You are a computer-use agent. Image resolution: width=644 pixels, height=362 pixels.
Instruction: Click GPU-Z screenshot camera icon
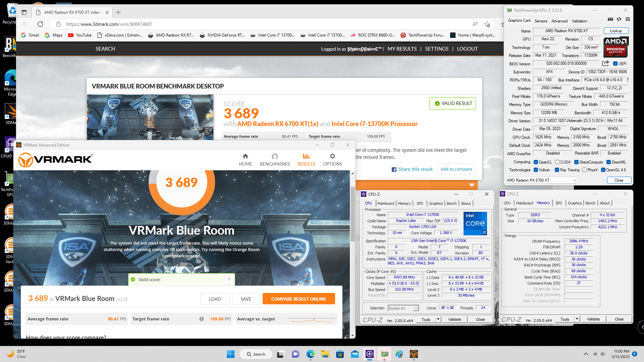pyautogui.click(x=610, y=19)
